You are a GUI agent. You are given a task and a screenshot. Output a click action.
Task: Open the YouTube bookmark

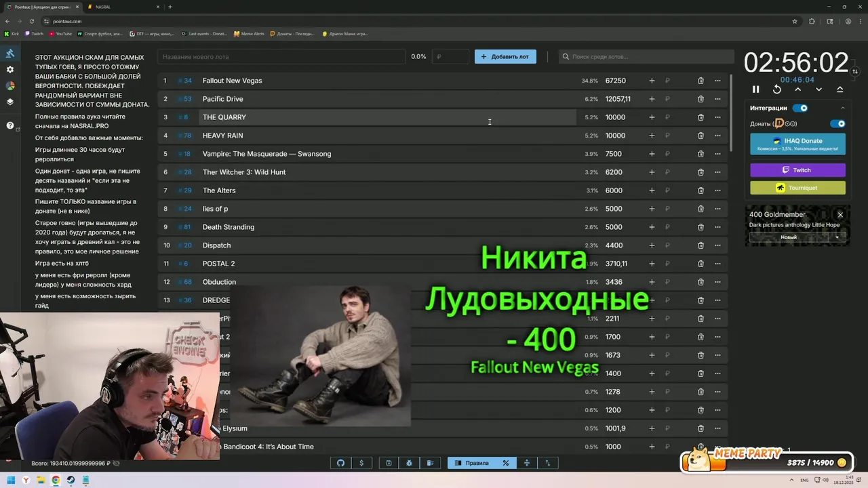point(60,34)
